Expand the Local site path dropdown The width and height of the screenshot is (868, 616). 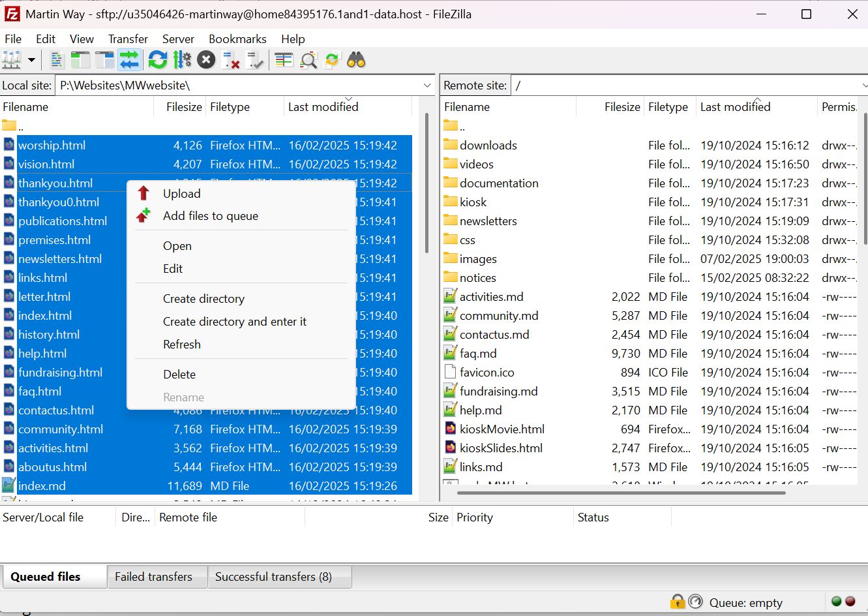click(x=427, y=85)
